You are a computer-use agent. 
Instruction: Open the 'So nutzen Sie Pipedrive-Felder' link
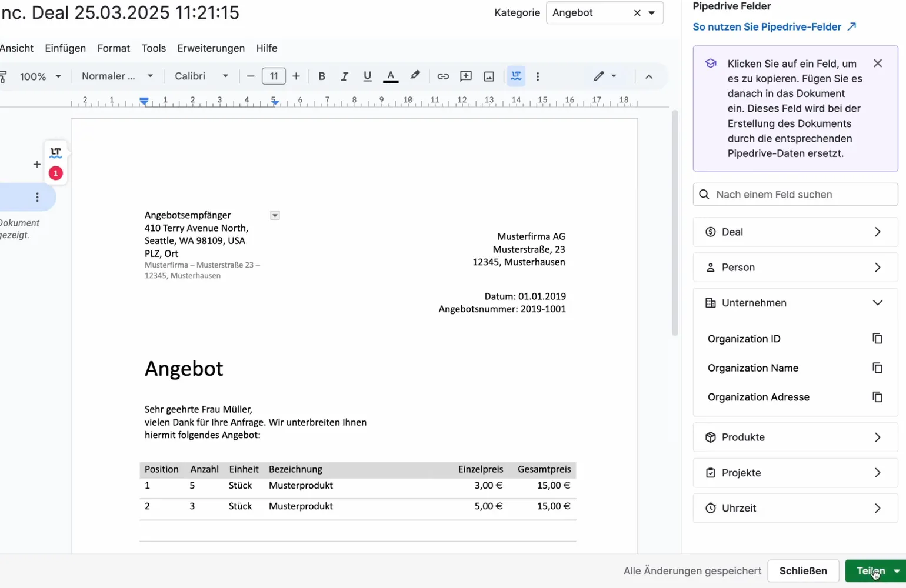[x=774, y=27]
